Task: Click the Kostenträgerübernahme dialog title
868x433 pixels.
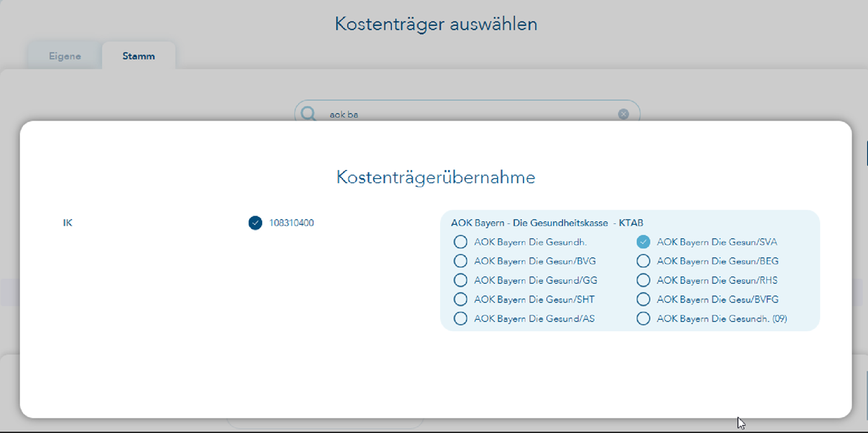Action: click(436, 177)
